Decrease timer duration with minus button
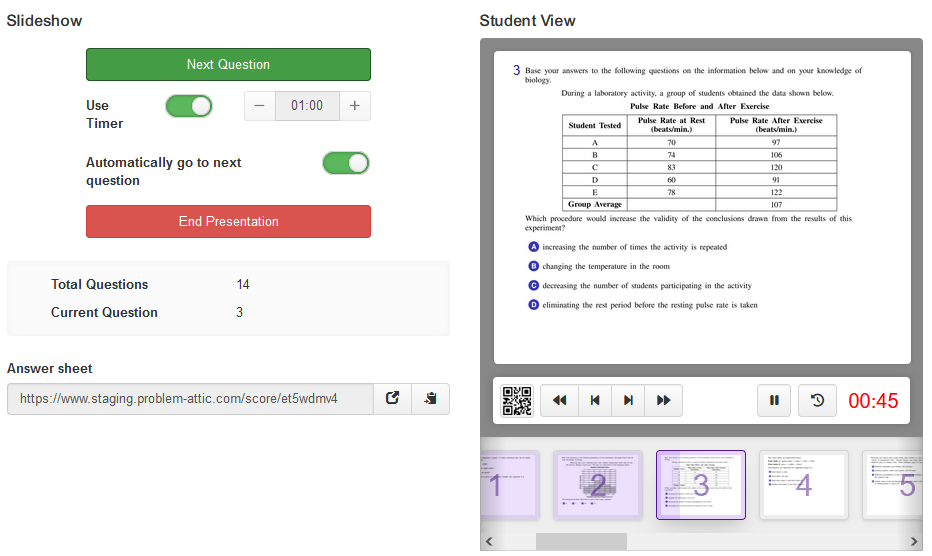Image resolution: width=932 pixels, height=556 pixels. tap(260, 106)
